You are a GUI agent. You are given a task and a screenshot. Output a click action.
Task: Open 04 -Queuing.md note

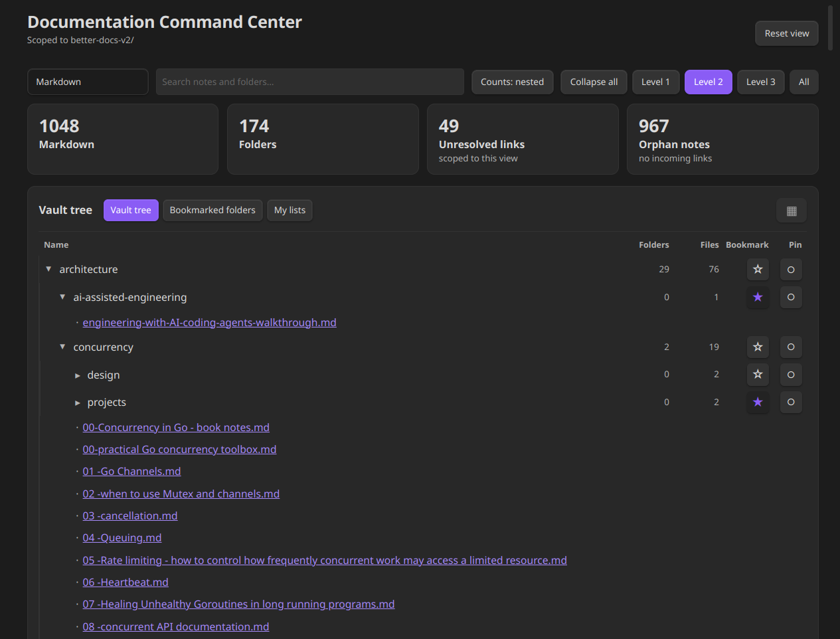[122, 537]
